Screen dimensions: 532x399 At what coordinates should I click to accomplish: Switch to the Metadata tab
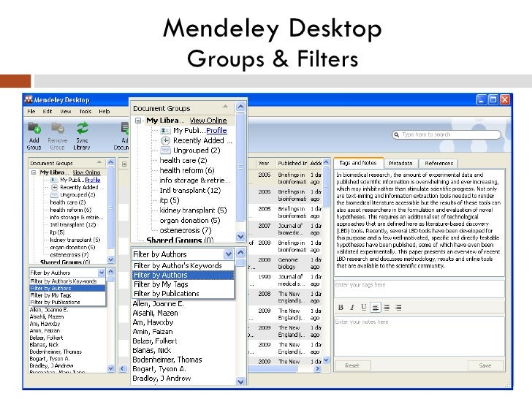[x=400, y=164]
